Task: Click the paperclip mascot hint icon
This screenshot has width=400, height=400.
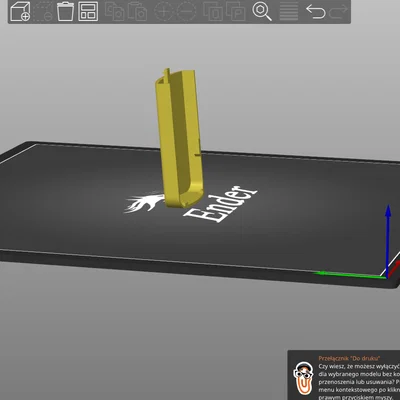Action: point(303,378)
